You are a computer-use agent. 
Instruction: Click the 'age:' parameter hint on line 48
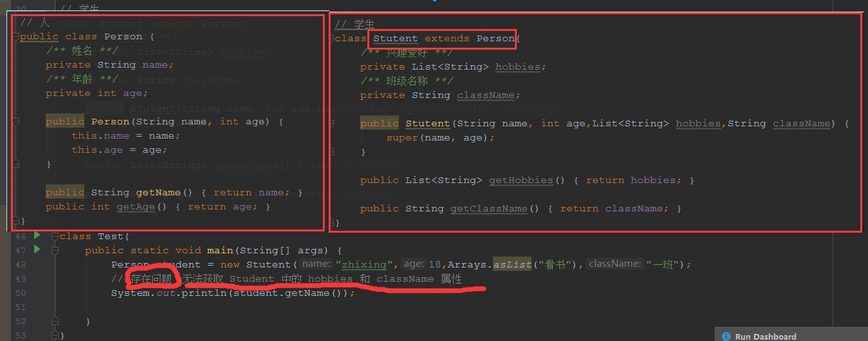(x=414, y=264)
